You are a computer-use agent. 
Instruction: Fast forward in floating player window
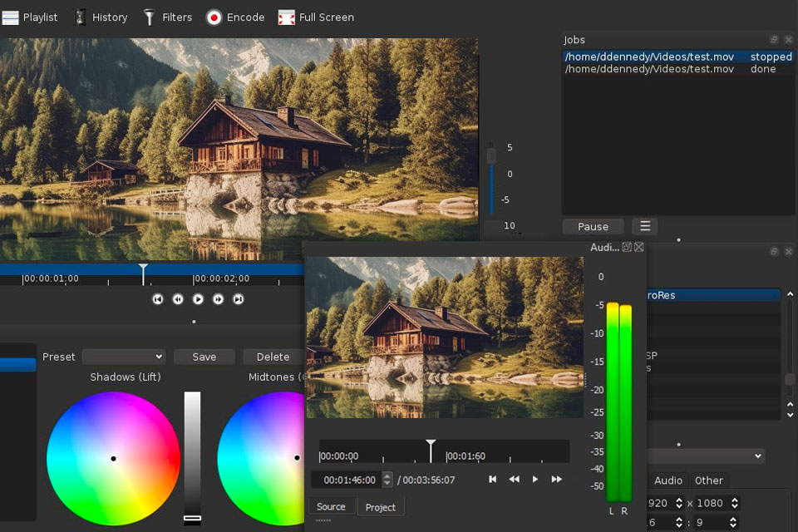point(557,479)
